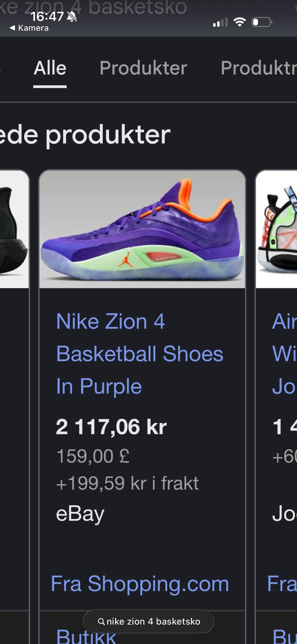297x644 pixels.
Task: Select the Alle tab
Action: [x=50, y=68]
